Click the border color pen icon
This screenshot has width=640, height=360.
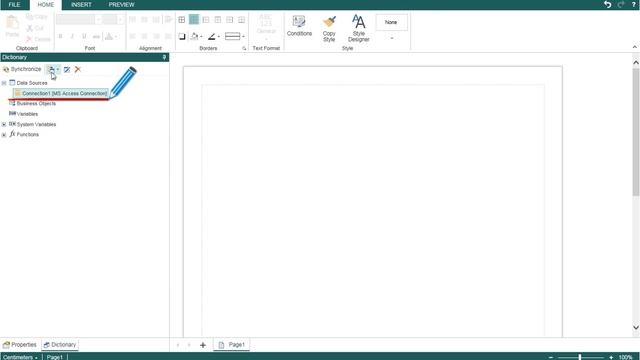211,36
